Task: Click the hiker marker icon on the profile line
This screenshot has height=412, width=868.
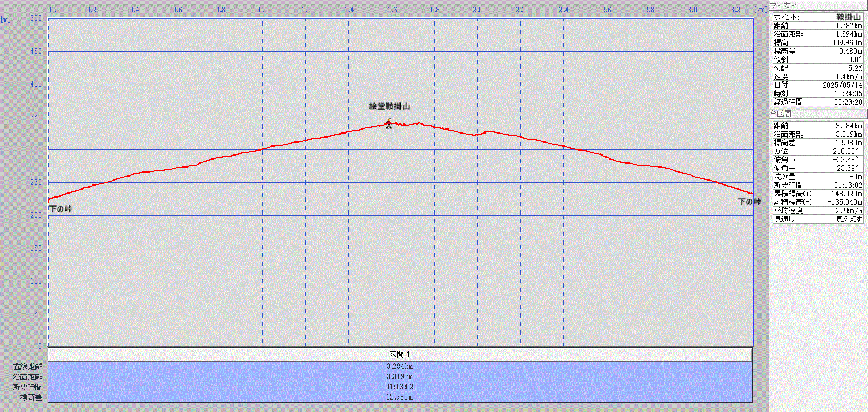Action: coord(389,124)
